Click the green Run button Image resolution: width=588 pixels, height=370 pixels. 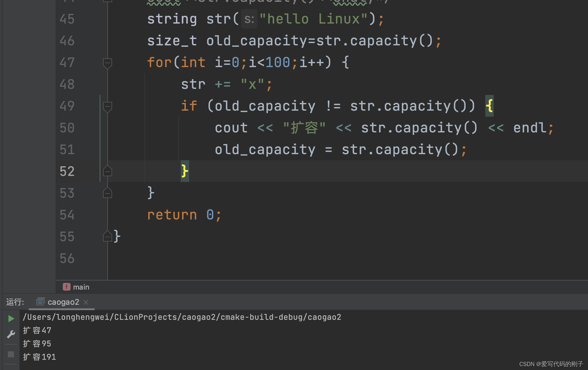(11, 319)
